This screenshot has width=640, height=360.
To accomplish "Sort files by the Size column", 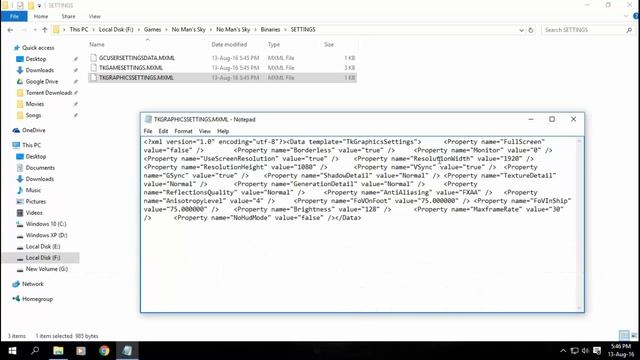I will tap(329, 44).
